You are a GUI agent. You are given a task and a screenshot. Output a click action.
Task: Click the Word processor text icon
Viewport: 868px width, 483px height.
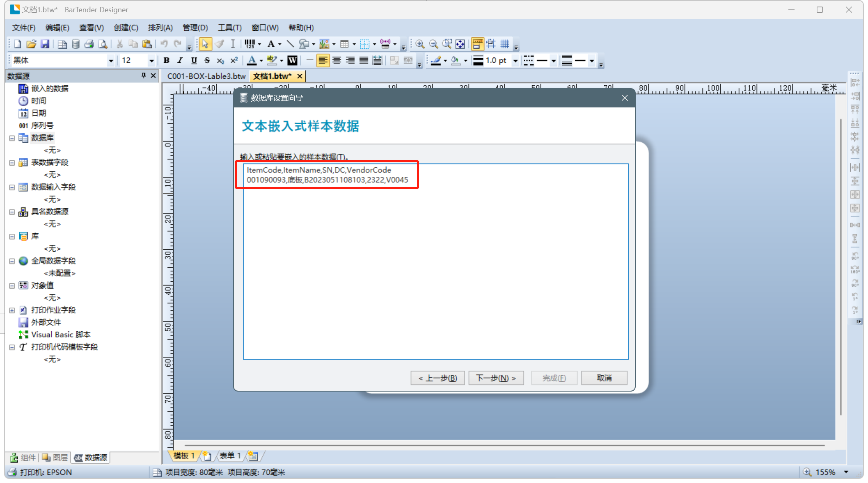292,61
